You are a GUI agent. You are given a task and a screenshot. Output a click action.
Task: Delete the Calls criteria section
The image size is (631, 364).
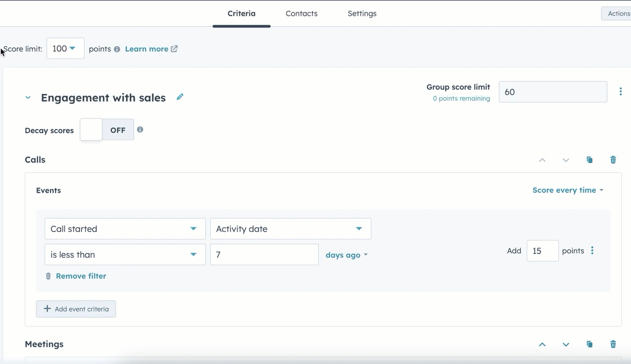click(613, 159)
